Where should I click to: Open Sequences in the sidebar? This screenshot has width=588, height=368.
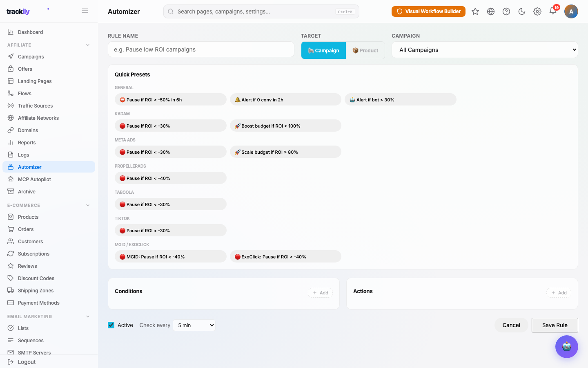tap(49, 340)
